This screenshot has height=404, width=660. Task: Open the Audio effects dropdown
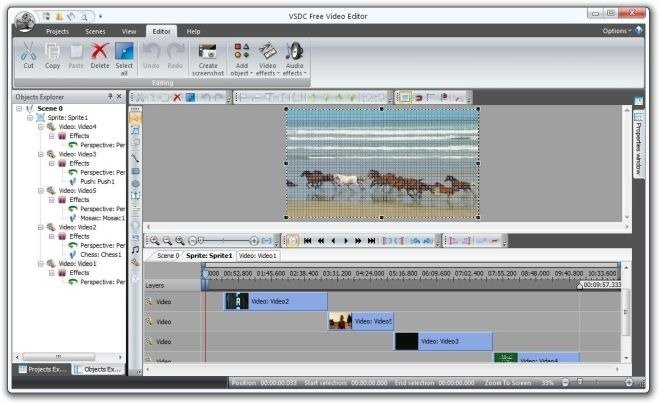coord(294,57)
